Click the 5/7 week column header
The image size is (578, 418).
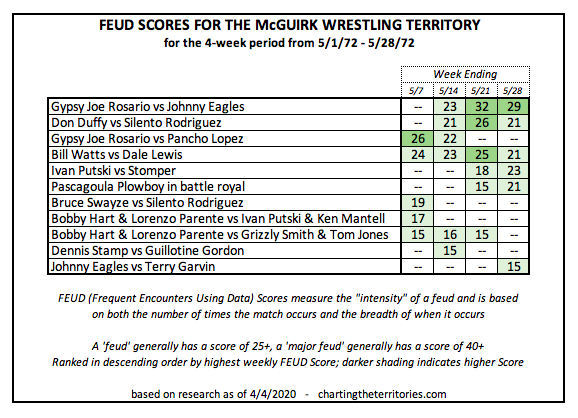point(417,90)
